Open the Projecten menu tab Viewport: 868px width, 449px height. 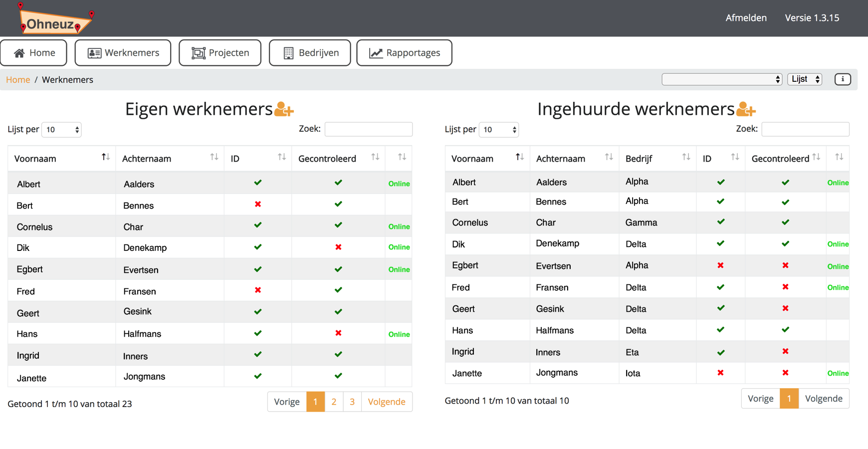220,53
